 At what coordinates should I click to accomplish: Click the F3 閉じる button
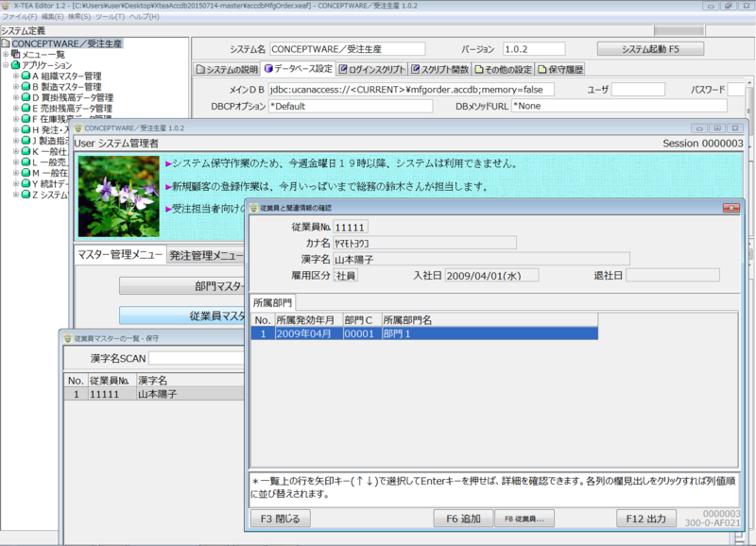pos(280,519)
